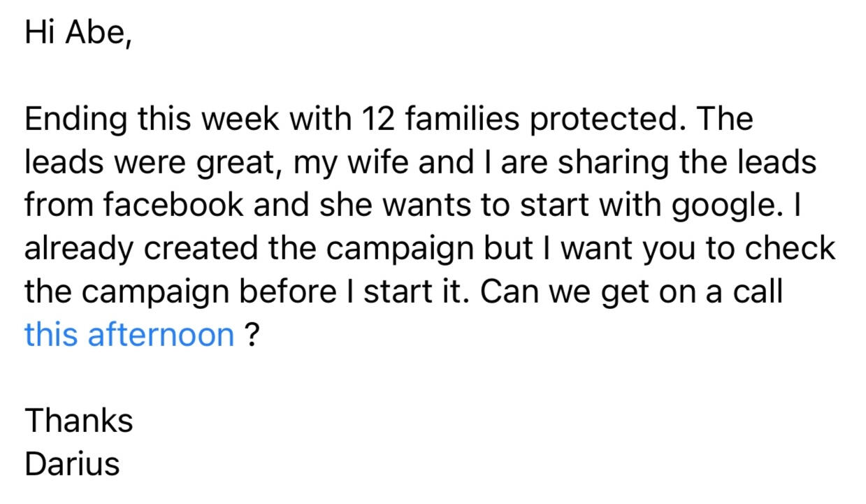Click the word "check" ending the line
The width and height of the screenshot is (866, 504).
click(790, 249)
